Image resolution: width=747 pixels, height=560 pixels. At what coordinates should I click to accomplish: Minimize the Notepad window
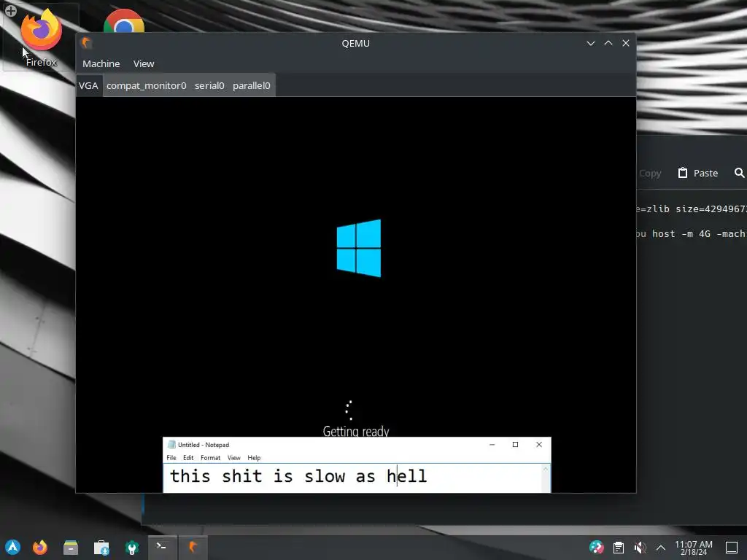tap(492, 445)
